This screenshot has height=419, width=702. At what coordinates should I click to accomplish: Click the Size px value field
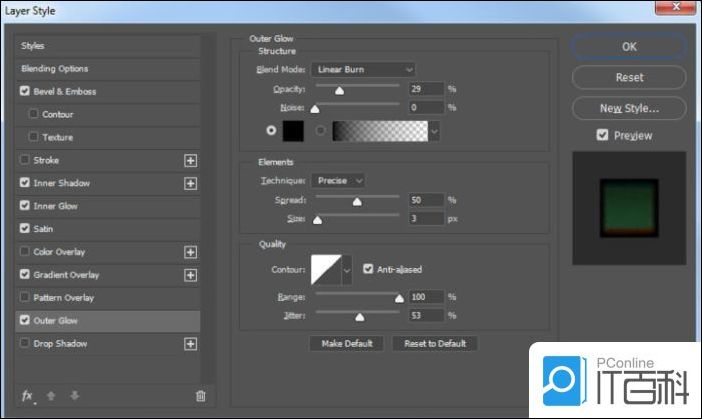pos(426,218)
